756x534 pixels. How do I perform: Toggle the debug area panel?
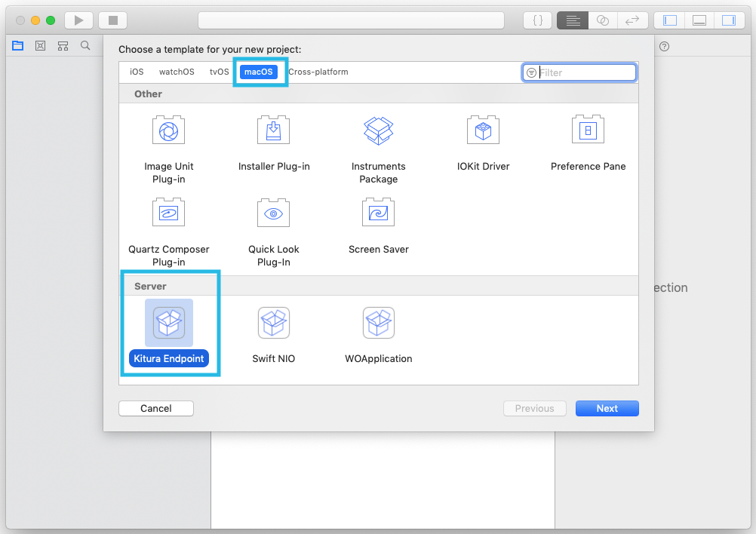click(699, 20)
